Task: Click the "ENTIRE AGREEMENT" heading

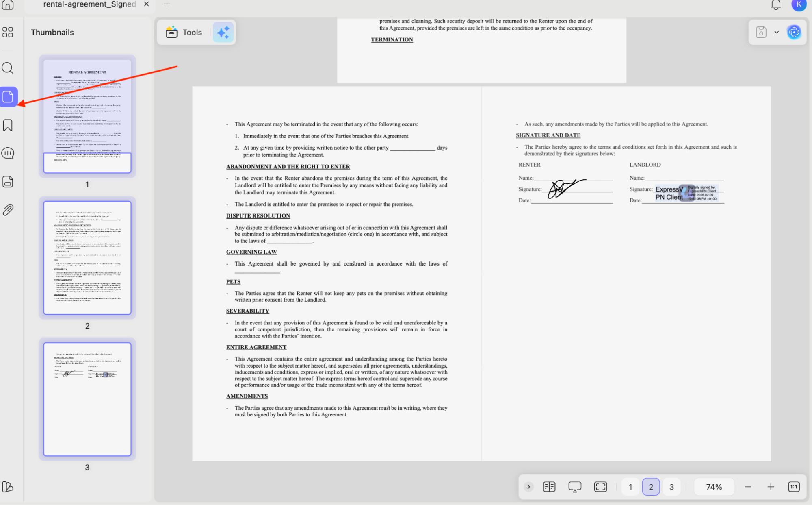Action: point(256,347)
